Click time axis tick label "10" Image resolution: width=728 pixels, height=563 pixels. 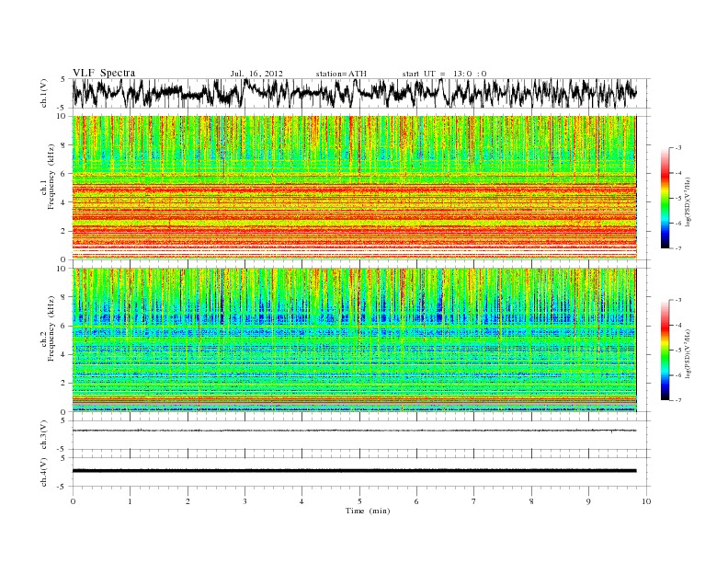(x=646, y=501)
